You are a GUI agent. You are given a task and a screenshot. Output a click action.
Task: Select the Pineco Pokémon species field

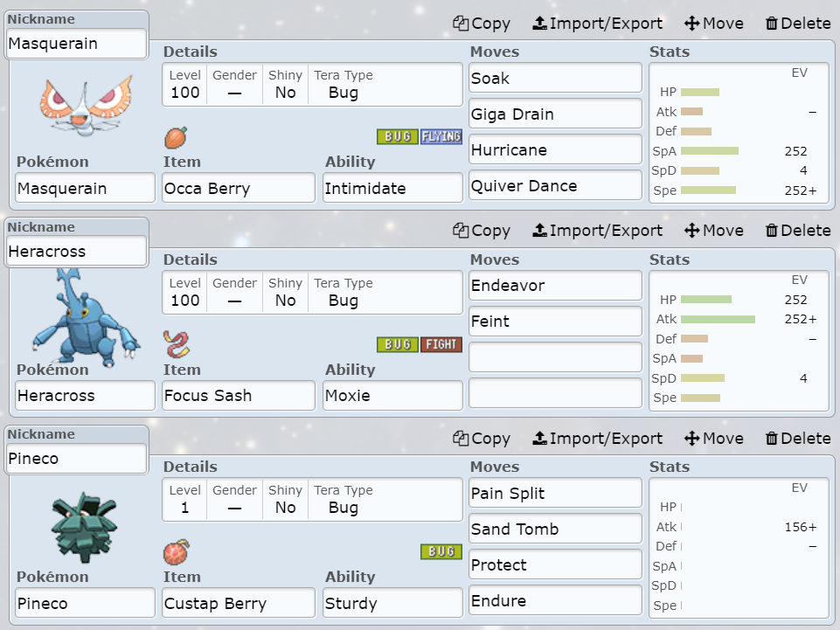pos(85,603)
